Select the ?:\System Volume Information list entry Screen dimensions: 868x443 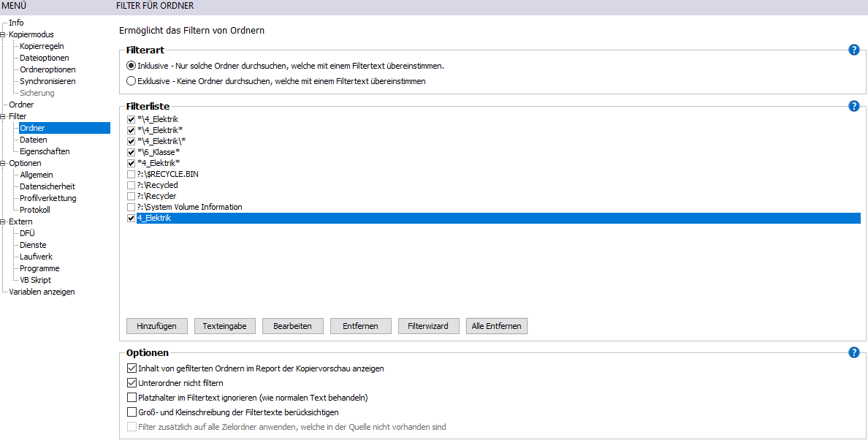point(189,207)
